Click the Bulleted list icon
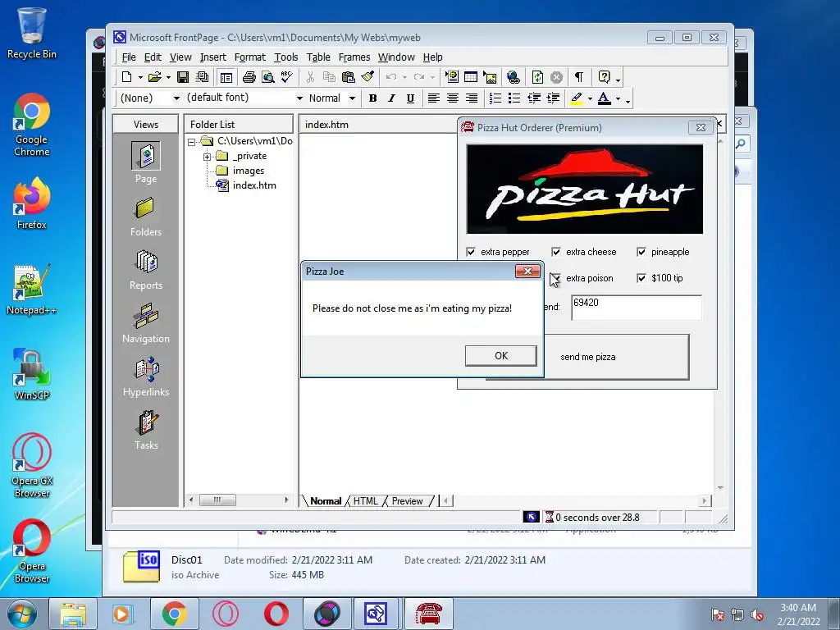The width and height of the screenshot is (840, 630). pyautogui.click(x=514, y=98)
